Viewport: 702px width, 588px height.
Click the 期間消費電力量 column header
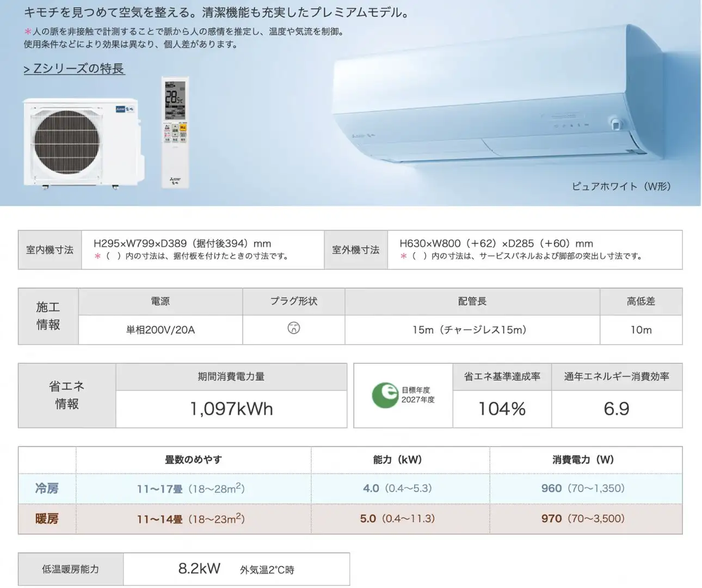(x=231, y=377)
